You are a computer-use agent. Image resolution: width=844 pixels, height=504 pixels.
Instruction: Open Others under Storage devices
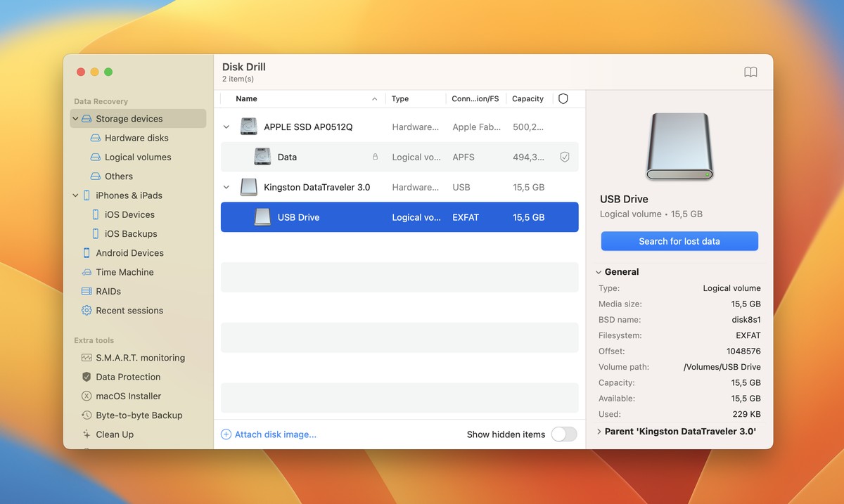click(119, 176)
